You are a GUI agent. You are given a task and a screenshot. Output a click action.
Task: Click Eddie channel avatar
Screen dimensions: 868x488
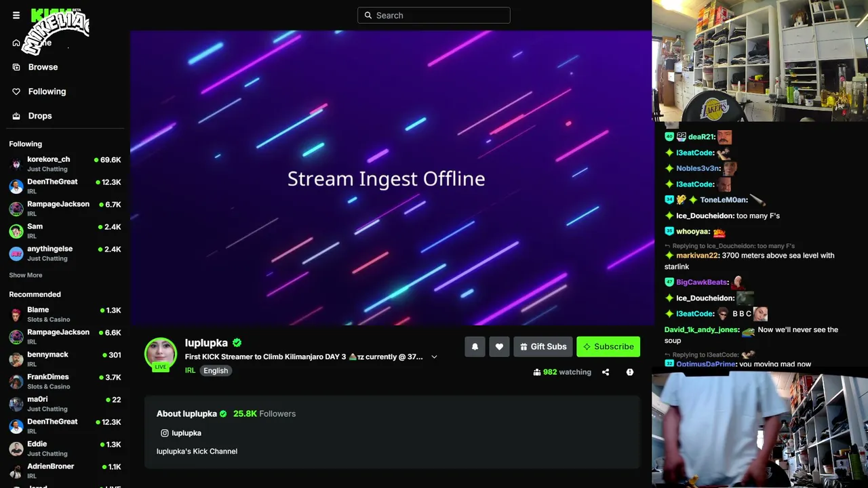[16, 449]
